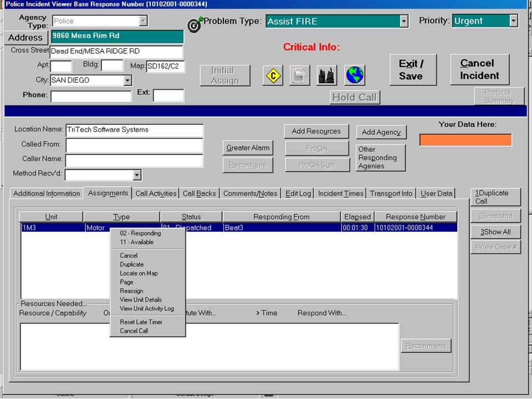Select the Assignments tab
This screenshot has height=399, width=532.
coord(108,193)
